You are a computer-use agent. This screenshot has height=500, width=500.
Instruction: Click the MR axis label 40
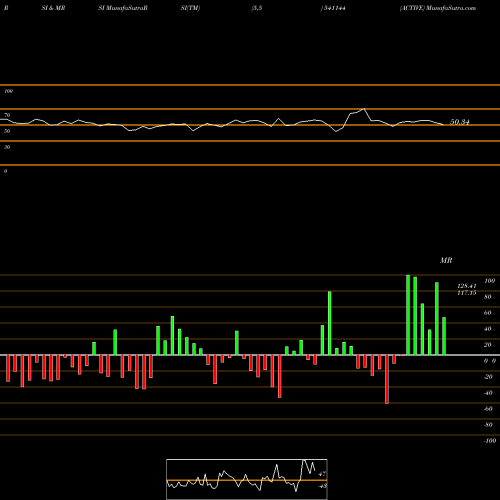[x=488, y=329]
